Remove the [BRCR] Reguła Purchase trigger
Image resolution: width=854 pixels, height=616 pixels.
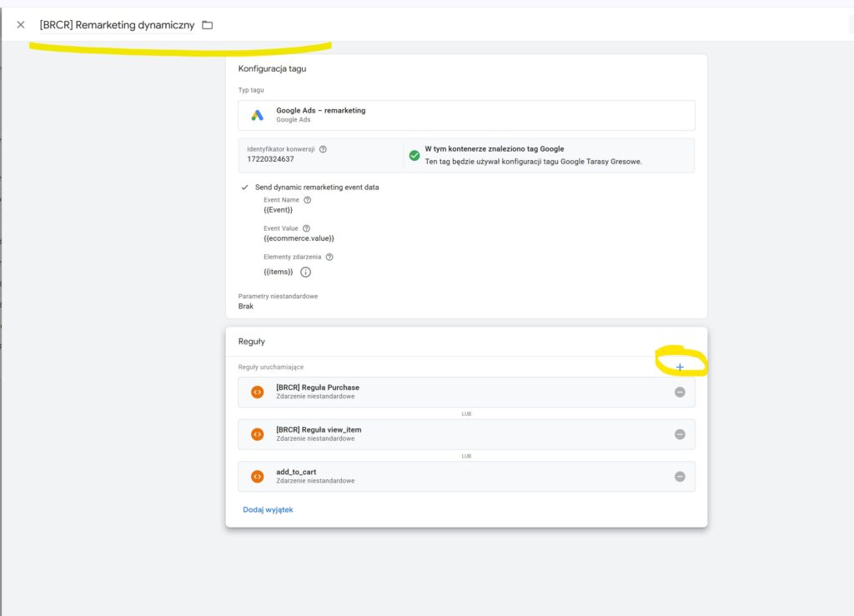click(680, 392)
